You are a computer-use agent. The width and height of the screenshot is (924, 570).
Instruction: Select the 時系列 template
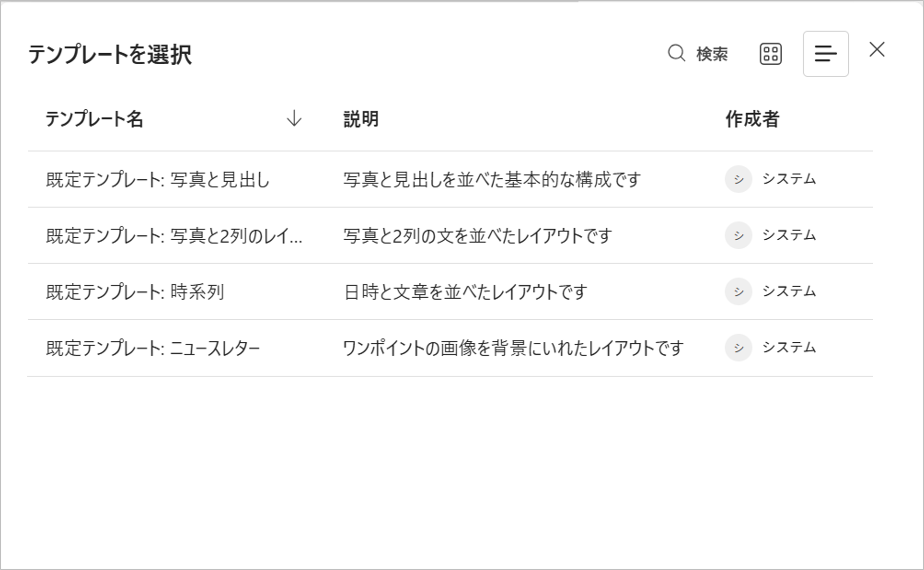point(135,292)
